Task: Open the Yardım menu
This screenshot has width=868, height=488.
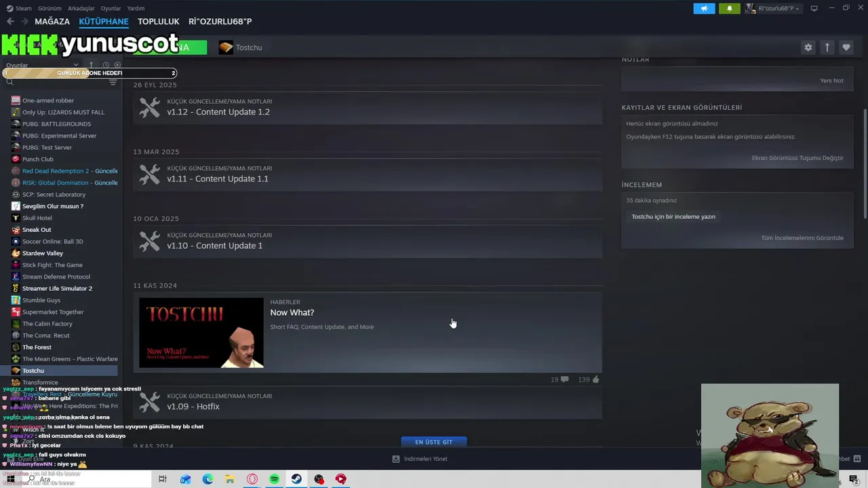Action: pyautogui.click(x=136, y=8)
